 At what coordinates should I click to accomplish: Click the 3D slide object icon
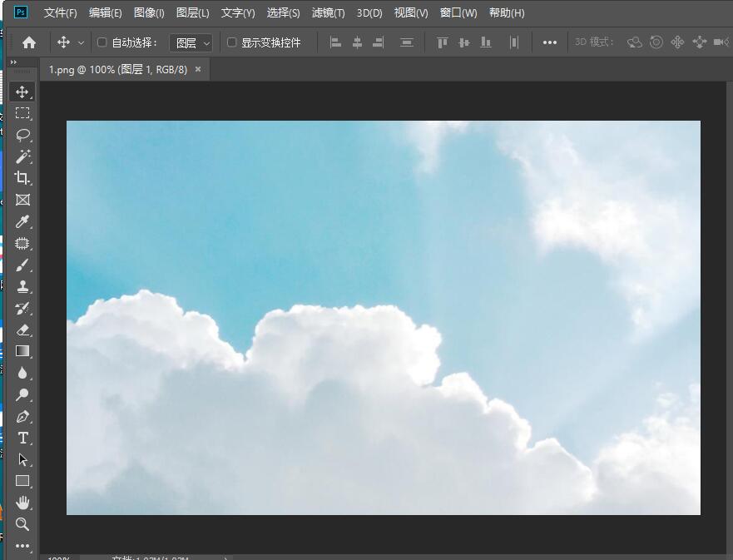pyautogui.click(x=700, y=42)
